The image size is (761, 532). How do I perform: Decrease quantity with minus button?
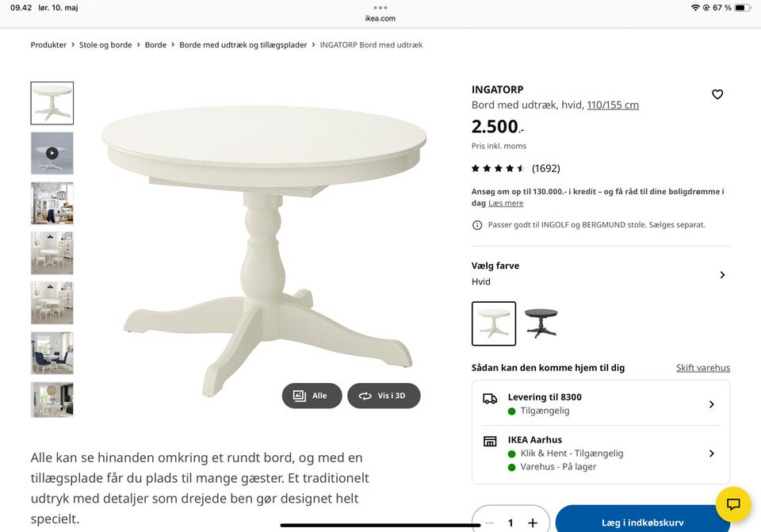tap(489, 522)
